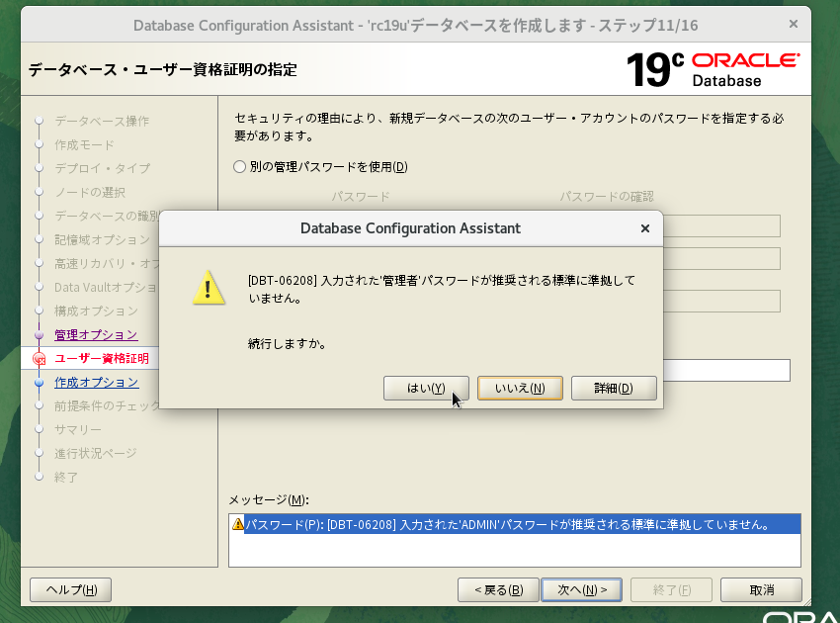Select the ユーザー資格証明 step in sidebar
840x623 pixels.
102,359
